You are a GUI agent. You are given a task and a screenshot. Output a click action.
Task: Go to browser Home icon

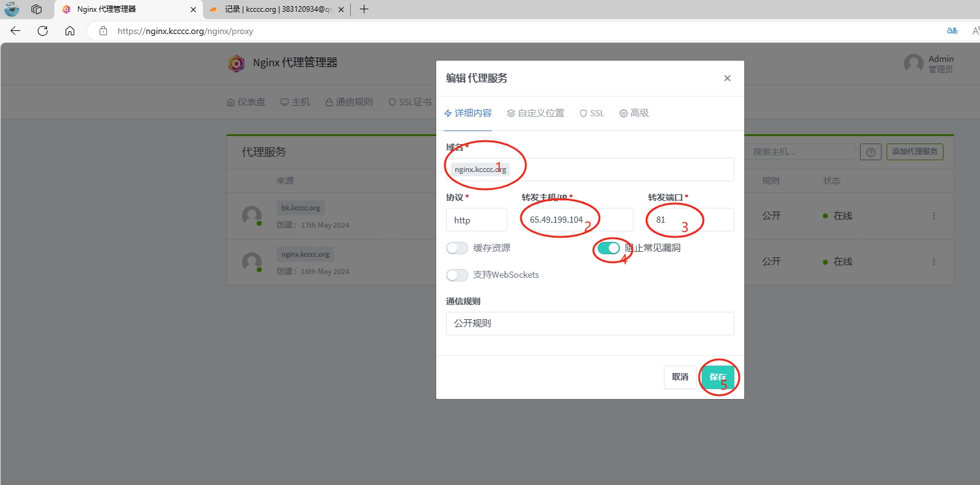pyautogui.click(x=70, y=31)
